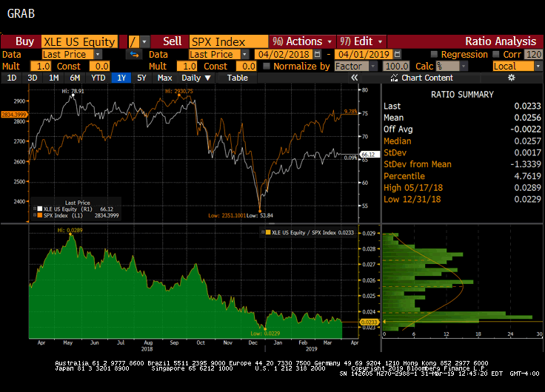Open the Calc percent dropdown
This screenshot has height=392, width=545.
click(464, 67)
